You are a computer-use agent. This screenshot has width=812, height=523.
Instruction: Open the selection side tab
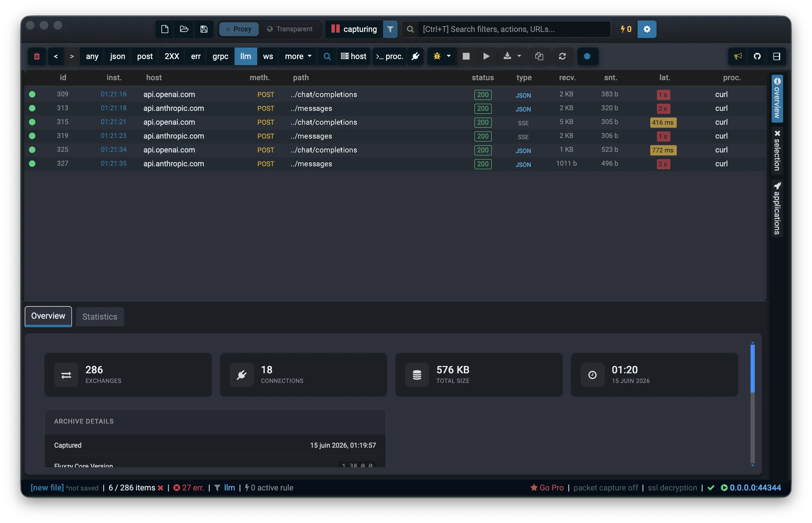(x=777, y=150)
